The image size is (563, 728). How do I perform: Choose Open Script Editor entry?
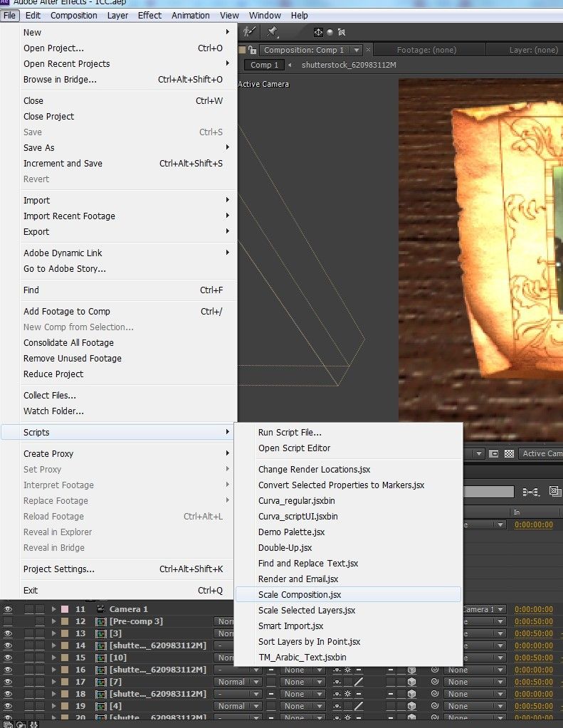click(348, 448)
